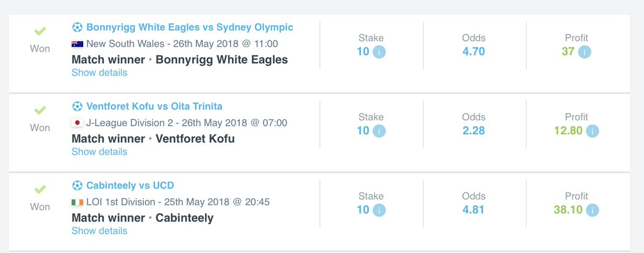The width and height of the screenshot is (644, 253).
Task: Expand Show details for Cabinteely bet
Action: tap(99, 231)
